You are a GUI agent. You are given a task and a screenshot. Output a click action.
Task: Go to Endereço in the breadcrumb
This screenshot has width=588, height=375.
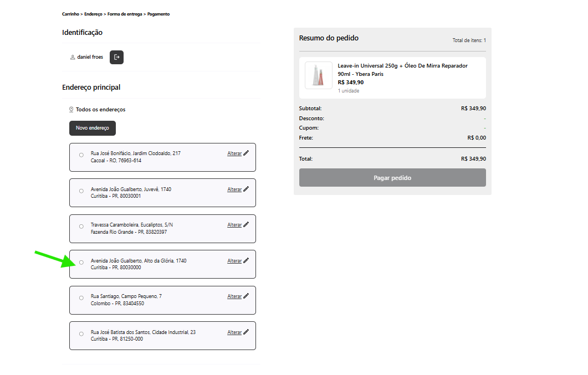coord(93,14)
